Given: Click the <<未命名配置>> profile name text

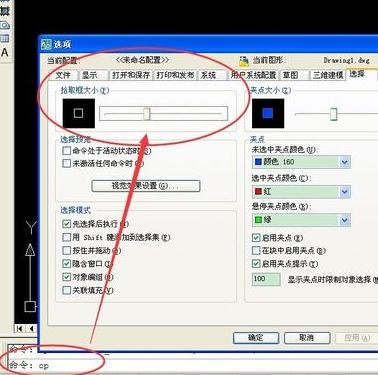Looking at the screenshot, I should tap(142, 60).
